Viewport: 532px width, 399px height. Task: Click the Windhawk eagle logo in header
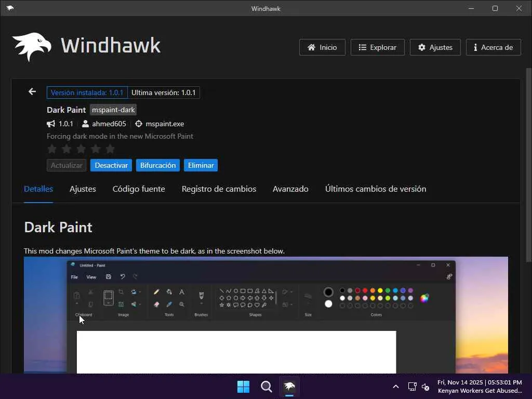(32, 46)
